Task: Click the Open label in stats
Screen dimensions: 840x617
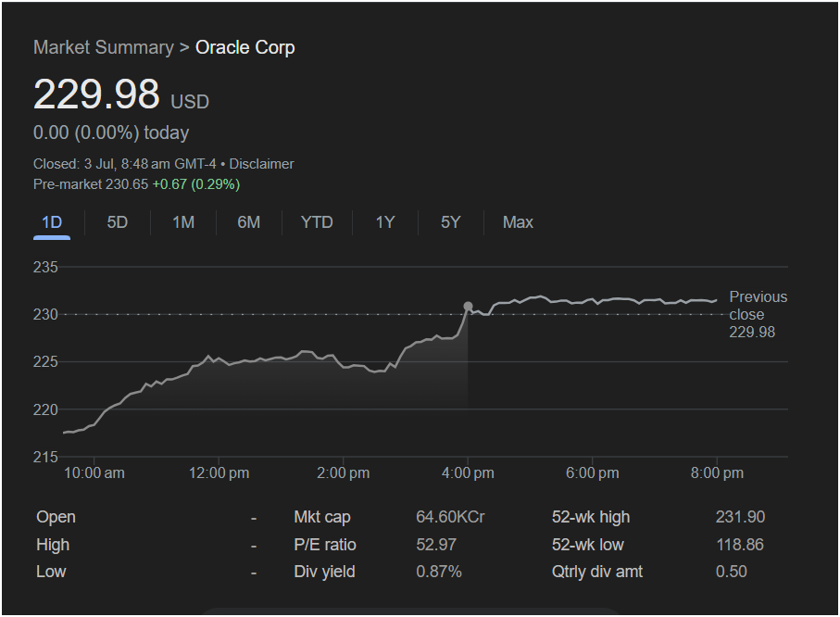Action: (56, 517)
